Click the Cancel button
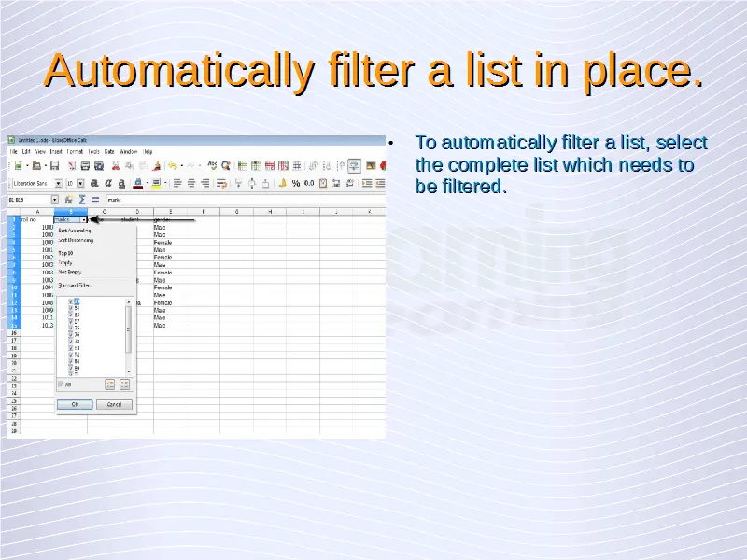 pyautogui.click(x=114, y=404)
